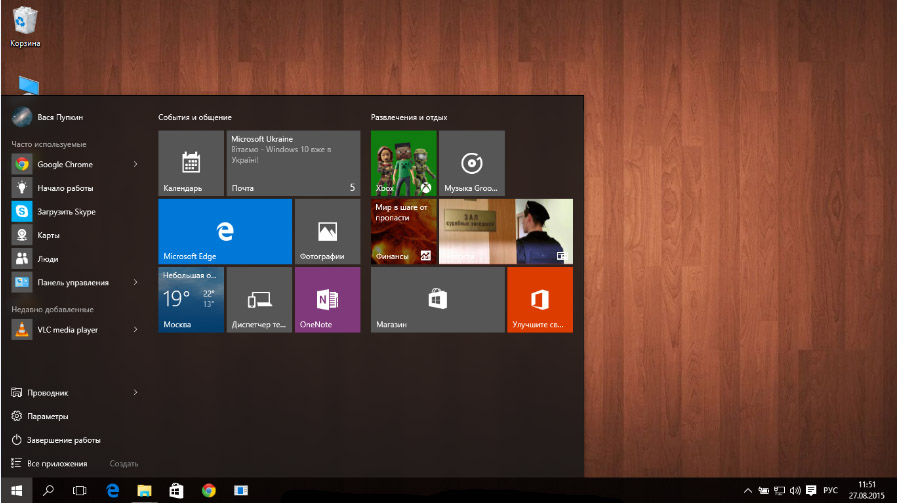Open the clock showing 11:51
Viewport: 897px width, 503px height.
pyautogui.click(x=867, y=490)
